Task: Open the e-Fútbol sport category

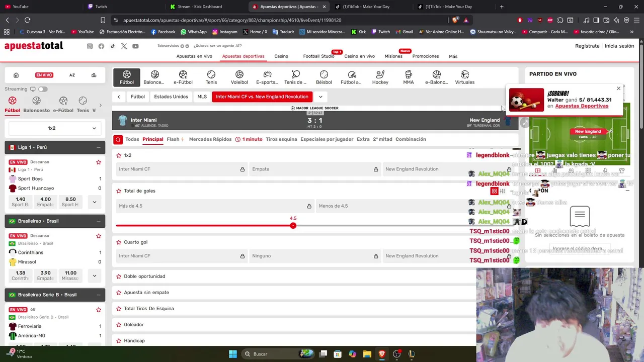Action: [x=183, y=77]
